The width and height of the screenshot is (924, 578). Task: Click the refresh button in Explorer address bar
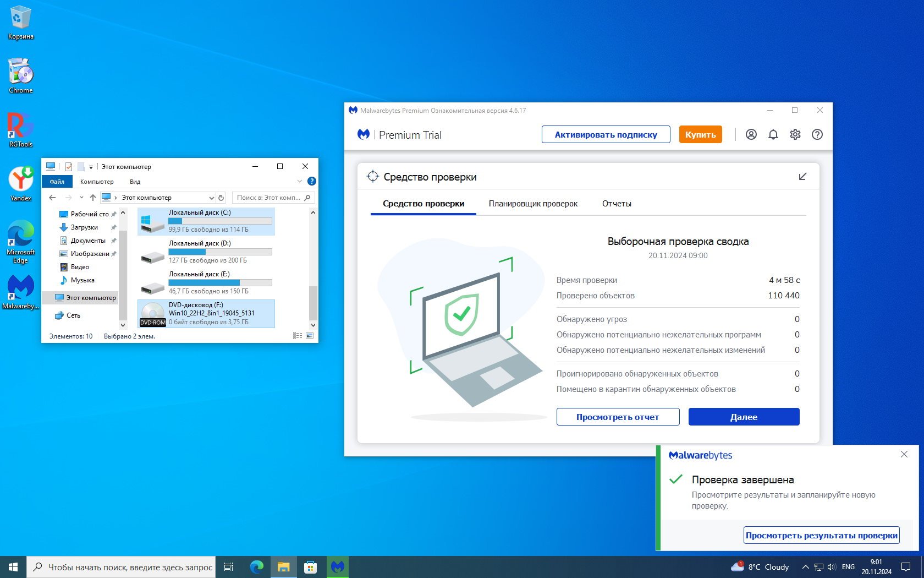pyautogui.click(x=221, y=198)
